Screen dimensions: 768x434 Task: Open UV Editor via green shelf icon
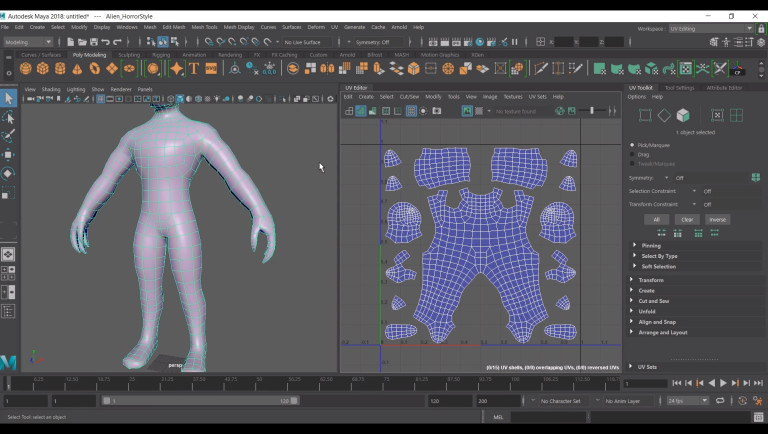pyautogui.click(x=686, y=68)
